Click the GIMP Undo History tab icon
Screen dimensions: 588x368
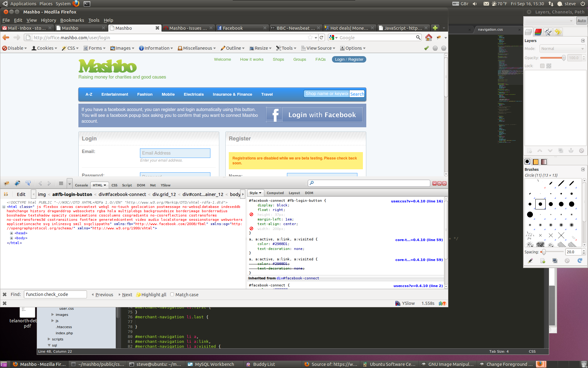click(558, 32)
